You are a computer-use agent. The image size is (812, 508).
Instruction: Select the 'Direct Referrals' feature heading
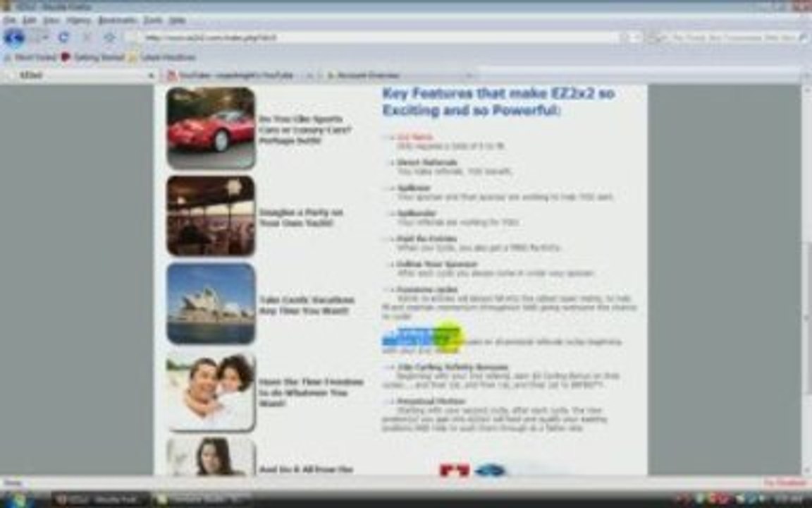[426, 162]
